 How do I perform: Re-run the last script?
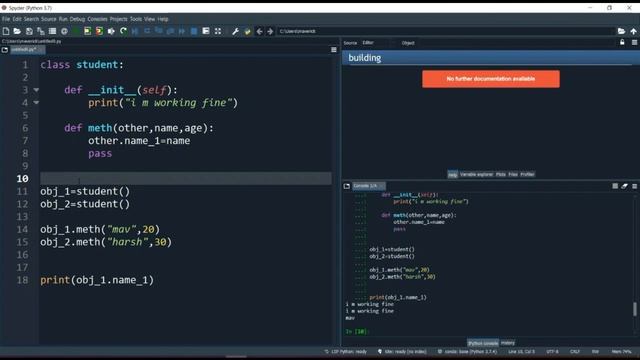[x=123, y=31]
